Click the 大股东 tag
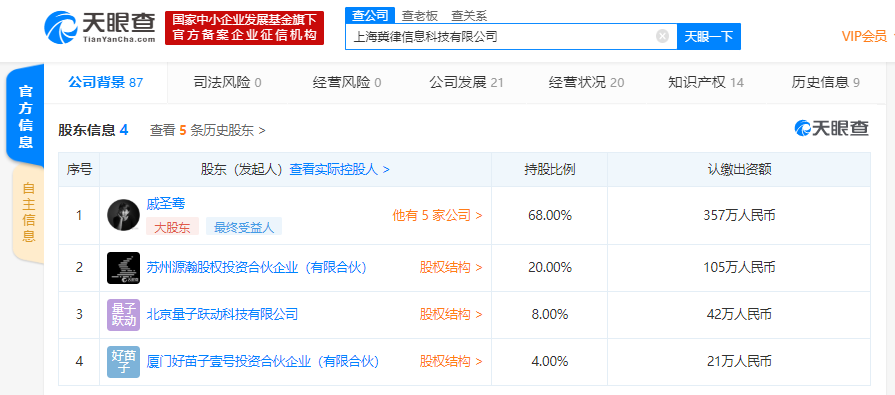The height and width of the screenshot is (395, 895). tap(172, 227)
